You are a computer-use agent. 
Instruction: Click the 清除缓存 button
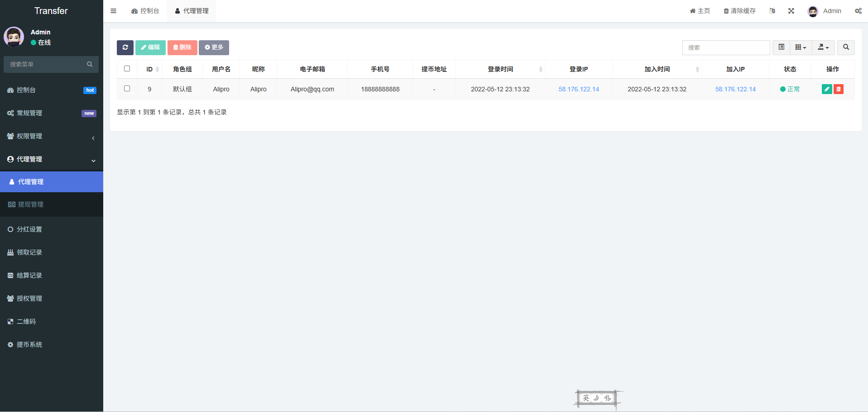(739, 10)
